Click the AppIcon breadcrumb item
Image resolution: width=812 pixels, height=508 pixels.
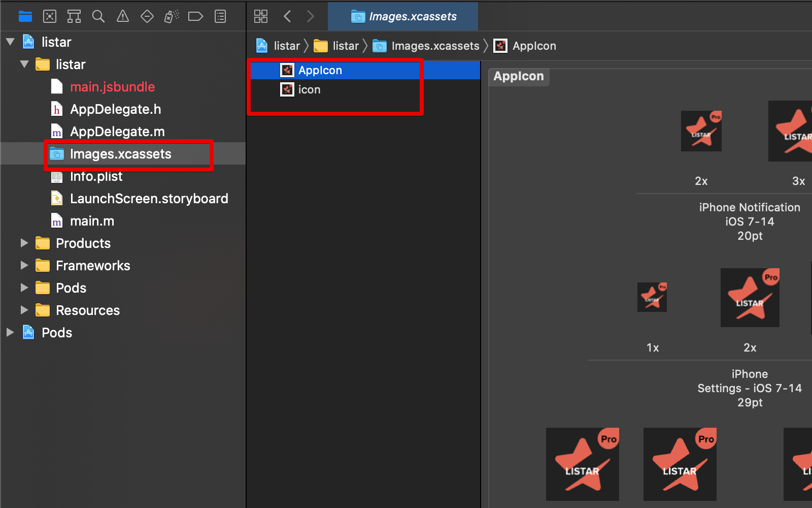coord(525,46)
